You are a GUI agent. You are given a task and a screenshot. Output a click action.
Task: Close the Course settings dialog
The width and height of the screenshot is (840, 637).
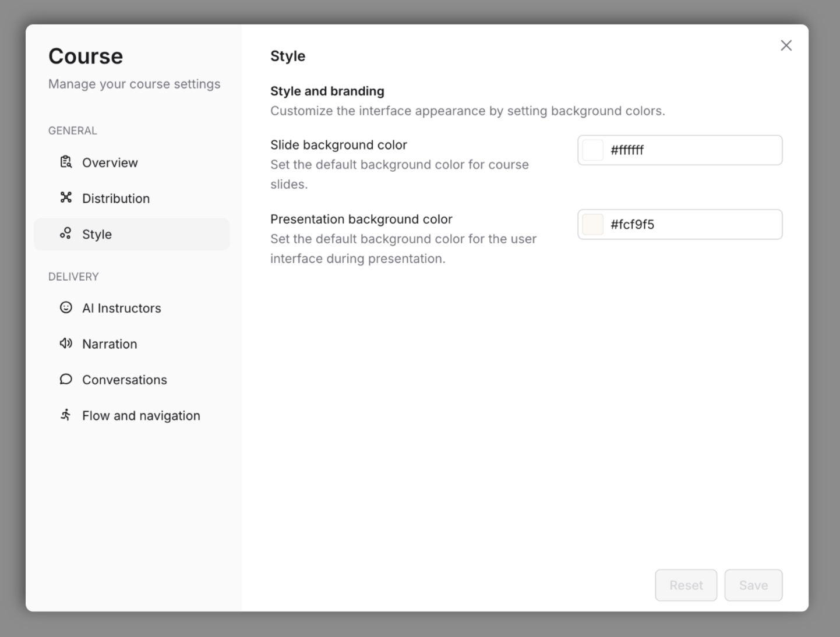[x=786, y=45]
